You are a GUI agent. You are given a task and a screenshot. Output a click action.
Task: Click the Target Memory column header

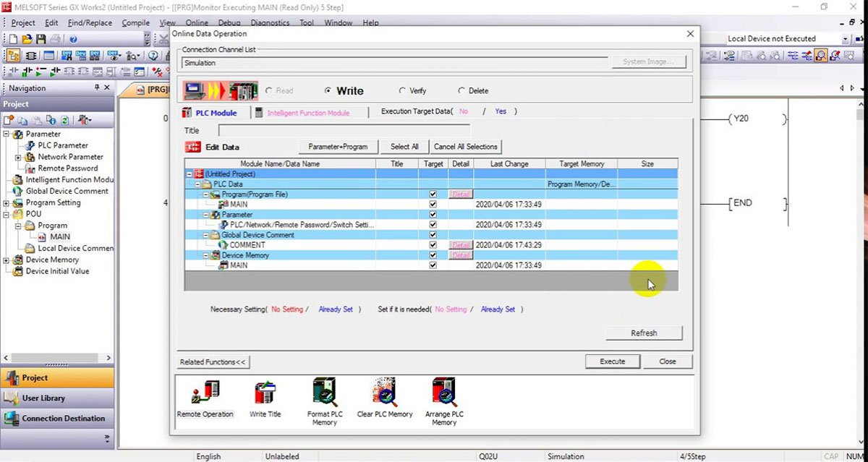tap(582, 164)
